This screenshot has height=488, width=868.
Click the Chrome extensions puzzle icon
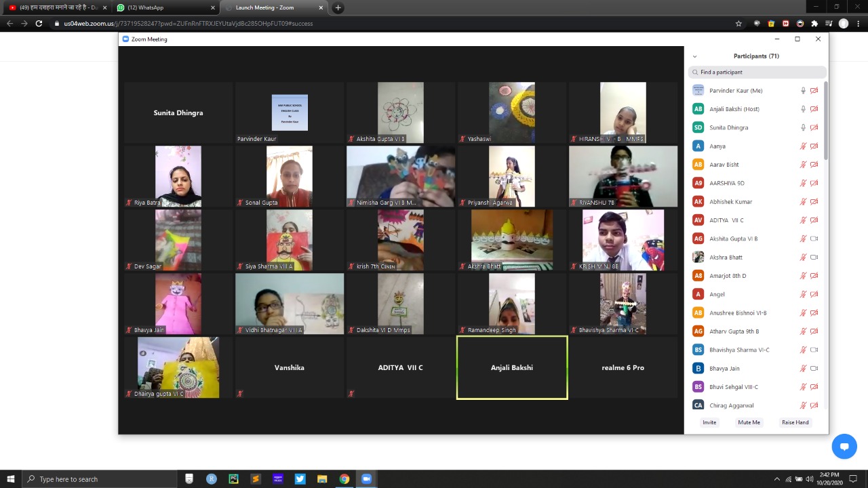pos(814,23)
